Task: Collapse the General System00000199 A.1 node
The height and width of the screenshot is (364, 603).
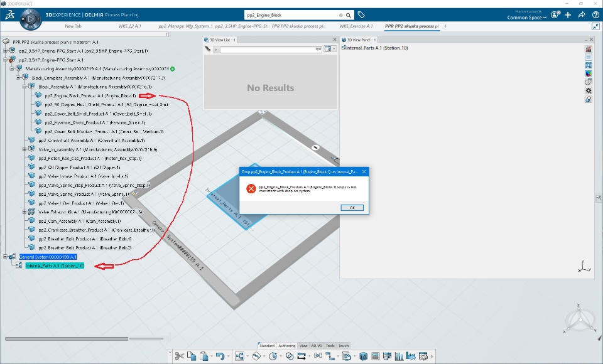Action: [6, 257]
